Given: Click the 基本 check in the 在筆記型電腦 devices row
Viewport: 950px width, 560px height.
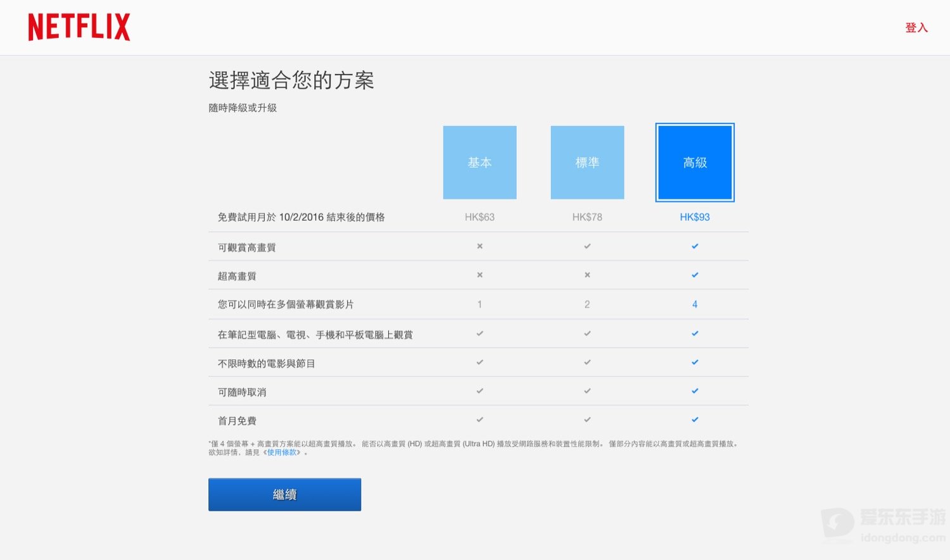Looking at the screenshot, I should click(x=479, y=333).
